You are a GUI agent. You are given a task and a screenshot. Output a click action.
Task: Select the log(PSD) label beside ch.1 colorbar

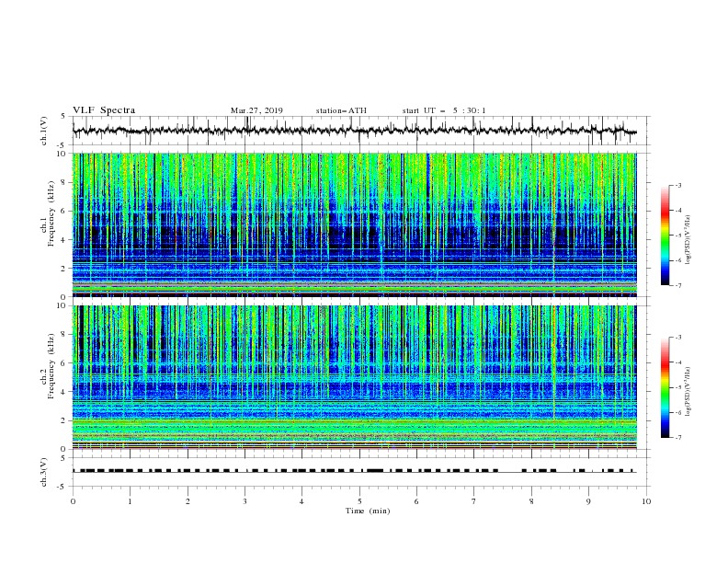pyautogui.click(x=688, y=240)
